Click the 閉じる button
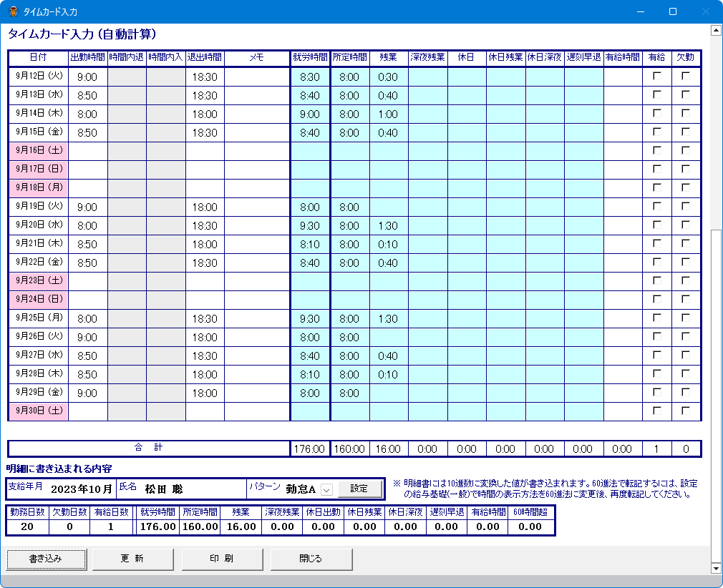Image resolution: width=723 pixels, height=588 pixels. point(311,559)
